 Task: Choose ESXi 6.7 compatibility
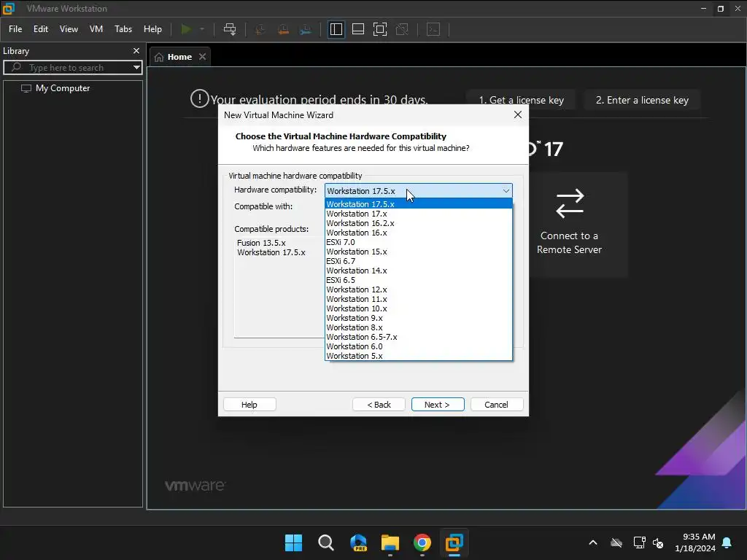tap(418, 262)
